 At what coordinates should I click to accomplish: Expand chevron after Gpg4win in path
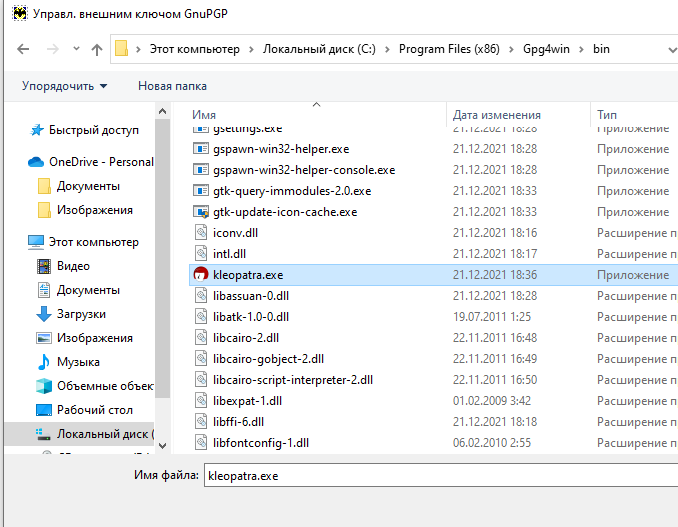(x=581, y=49)
